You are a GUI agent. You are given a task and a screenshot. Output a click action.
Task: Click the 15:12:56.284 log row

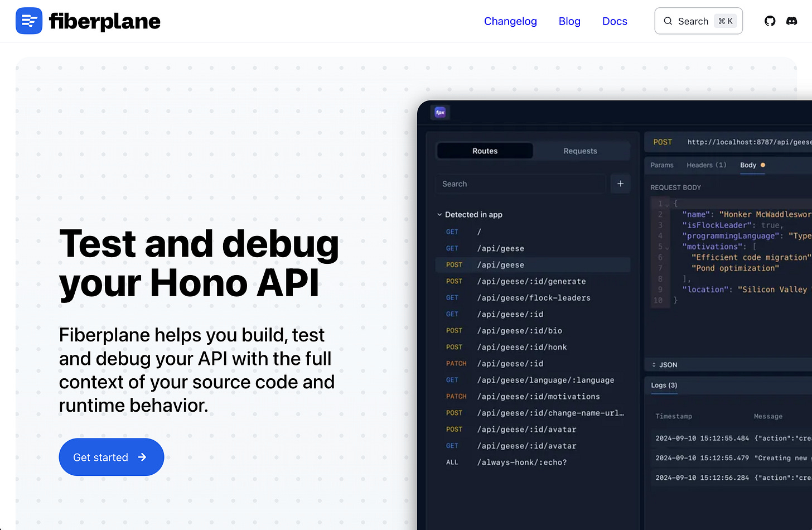tap(732, 478)
